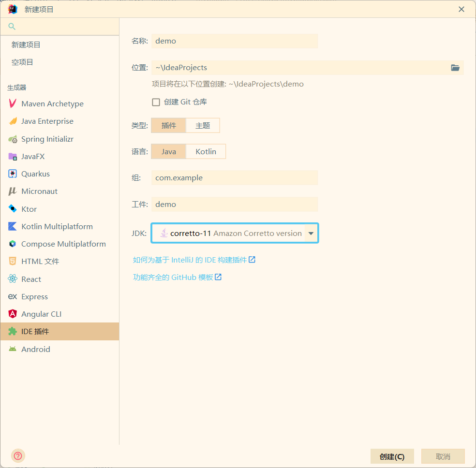This screenshot has width=476, height=468.
Task: Click the Java Enterprise generator icon
Action: tap(13, 121)
